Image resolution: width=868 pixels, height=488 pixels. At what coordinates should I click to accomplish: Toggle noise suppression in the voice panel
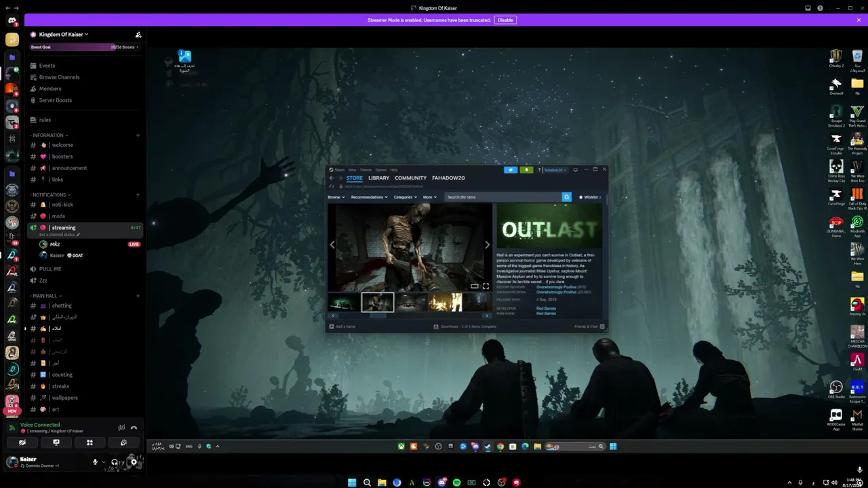pos(121,428)
